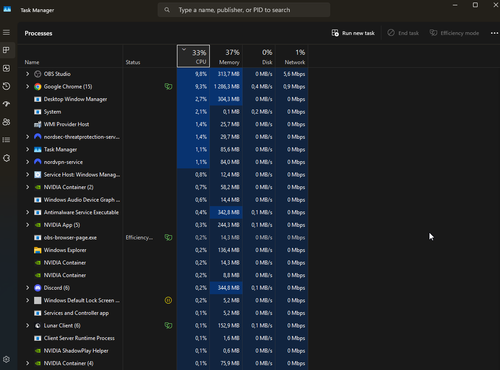Click the WMI Provider Host icon
500x370 pixels.
click(x=38, y=124)
